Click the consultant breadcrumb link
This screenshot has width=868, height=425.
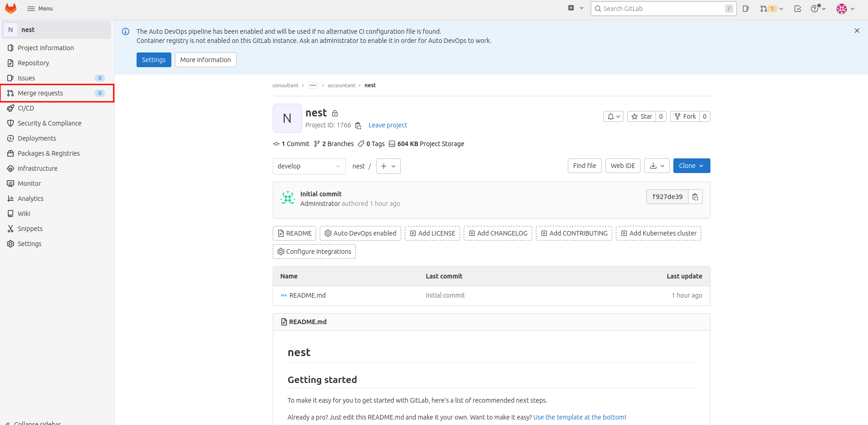[x=285, y=85]
